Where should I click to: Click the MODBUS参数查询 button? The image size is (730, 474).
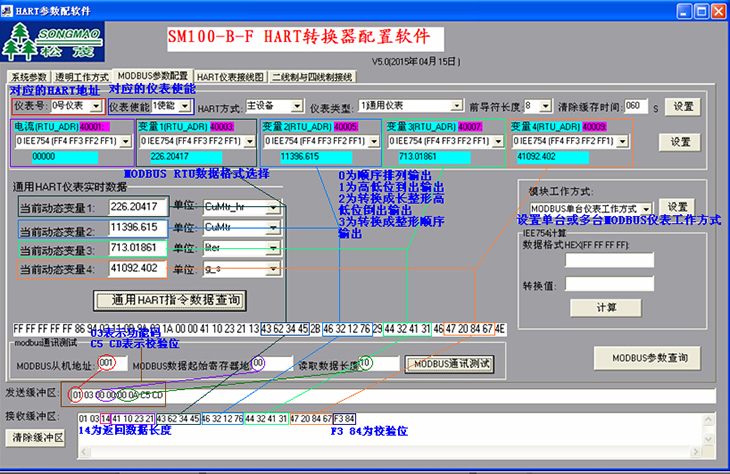pyautogui.click(x=647, y=358)
